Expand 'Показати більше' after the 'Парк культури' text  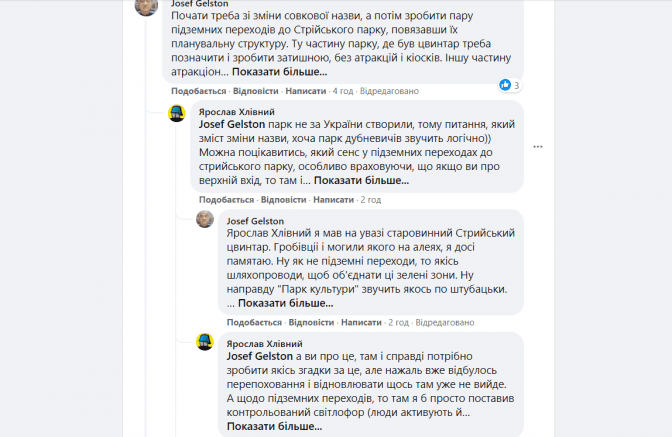[x=285, y=303]
